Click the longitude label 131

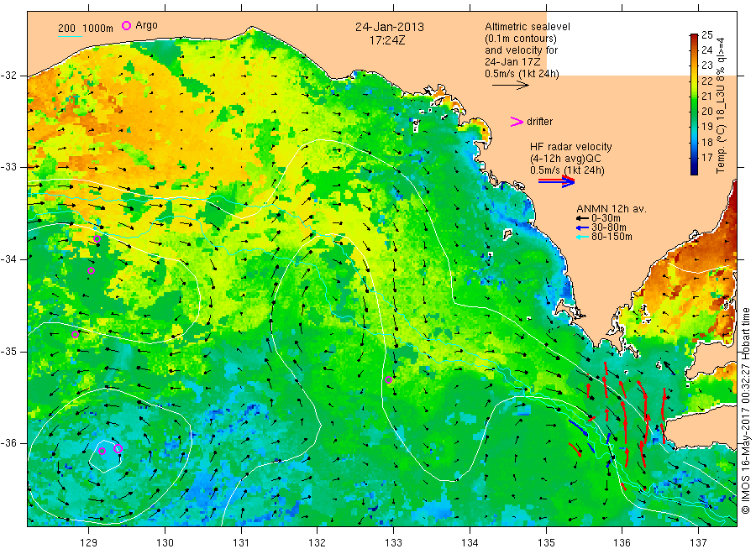click(x=241, y=543)
